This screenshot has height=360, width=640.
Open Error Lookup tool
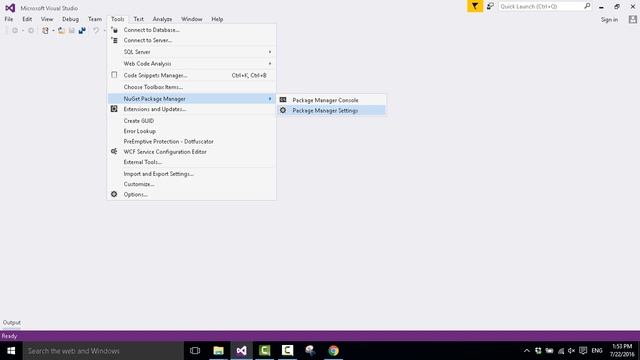tap(191, 131)
